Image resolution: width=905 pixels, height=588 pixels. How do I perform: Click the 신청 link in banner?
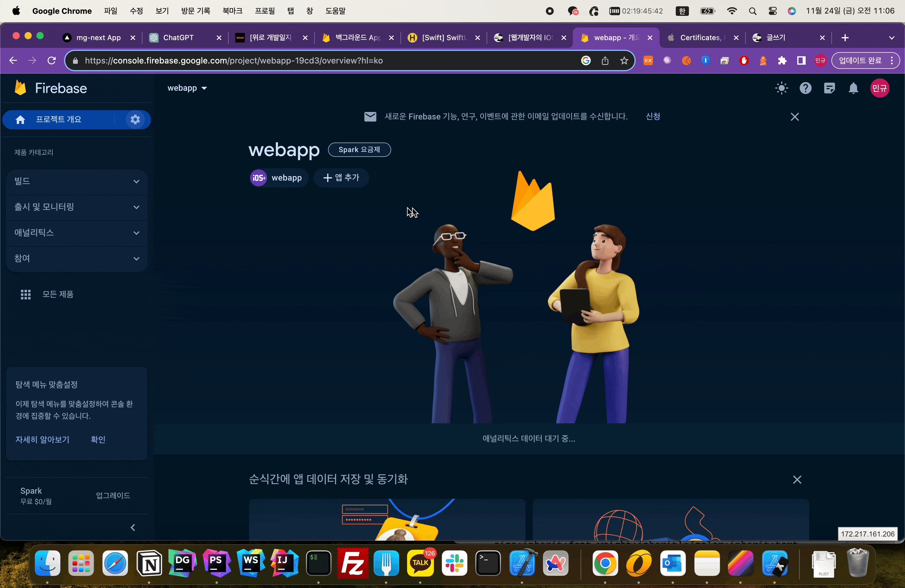pyautogui.click(x=652, y=116)
